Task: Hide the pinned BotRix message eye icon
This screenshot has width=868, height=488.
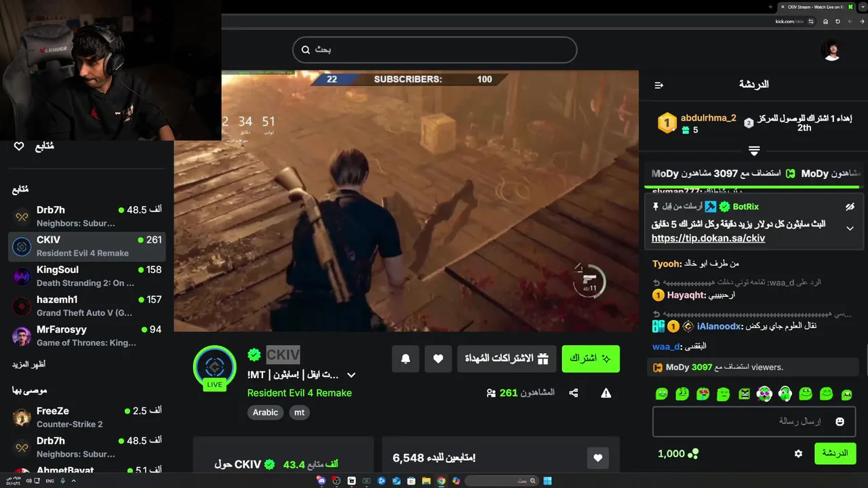Action: pos(850,207)
